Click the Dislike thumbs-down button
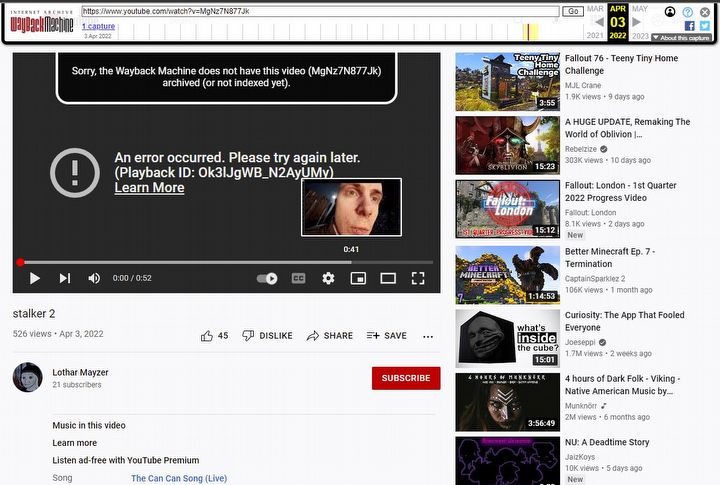Screen dimensions: 720x485 tap(268, 336)
